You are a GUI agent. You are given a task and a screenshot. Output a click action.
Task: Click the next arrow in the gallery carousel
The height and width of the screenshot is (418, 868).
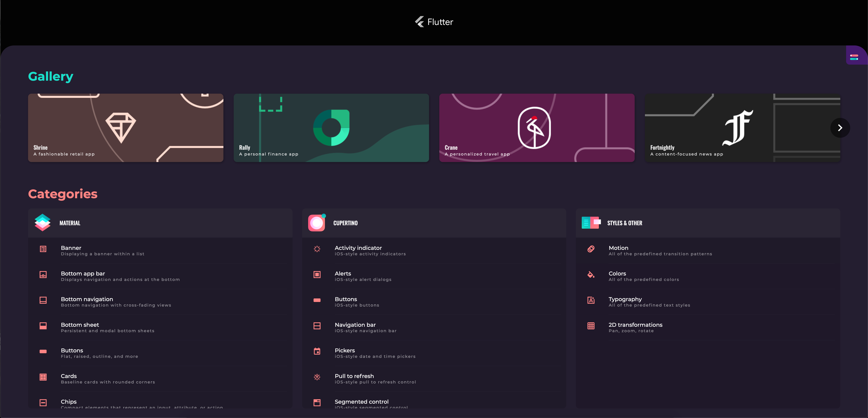[840, 128]
